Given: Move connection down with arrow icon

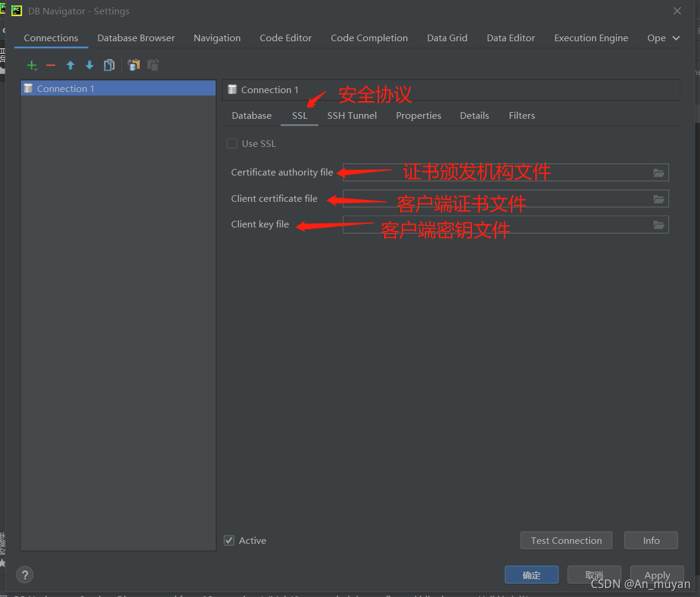Looking at the screenshot, I should (x=89, y=66).
